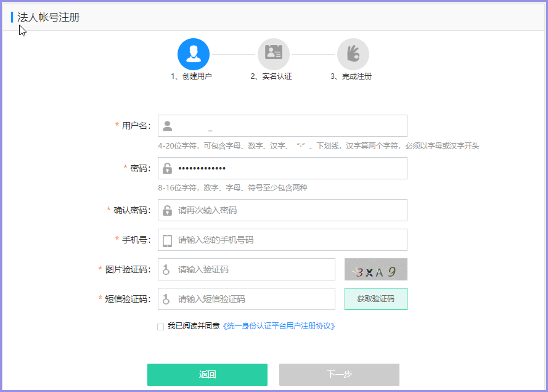
Task: Click the 下一步 button
Action: 339,375
